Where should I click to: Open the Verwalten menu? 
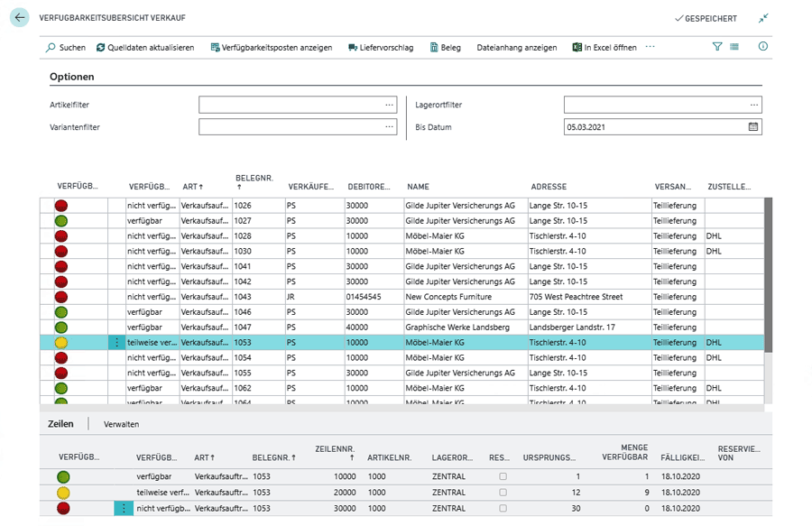tap(121, 425)
